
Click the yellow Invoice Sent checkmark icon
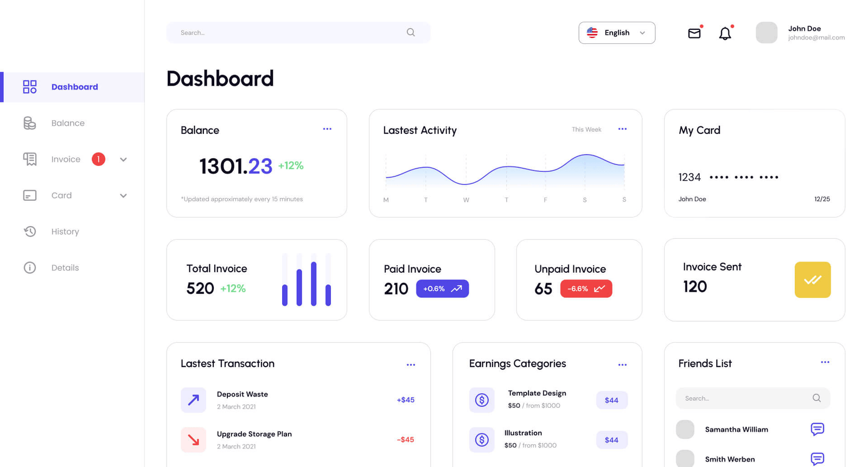(812, 280)
